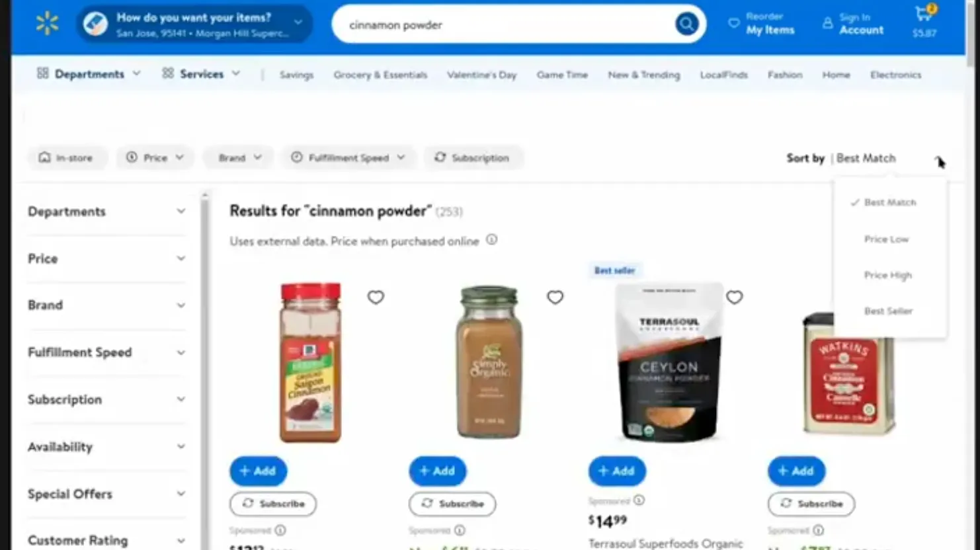The width and height of the screenshot is (980, 550).
Task: Select Best Match sort option
Action: [x=889, y=202]
